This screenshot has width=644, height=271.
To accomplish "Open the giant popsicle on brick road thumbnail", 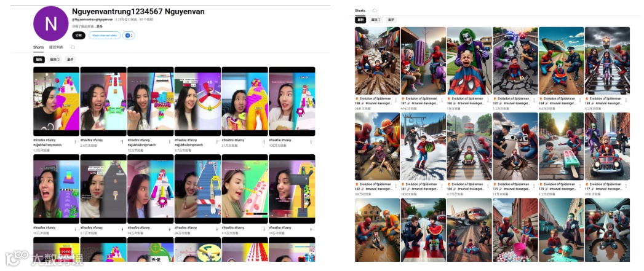I will pyautogui.click(x=561, y=147).
